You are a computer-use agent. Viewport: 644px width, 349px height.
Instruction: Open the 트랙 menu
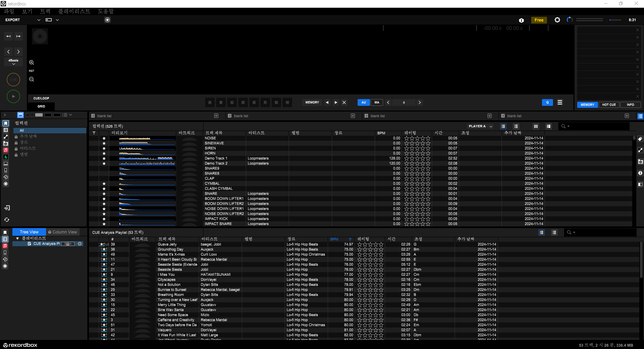[45, 11]
